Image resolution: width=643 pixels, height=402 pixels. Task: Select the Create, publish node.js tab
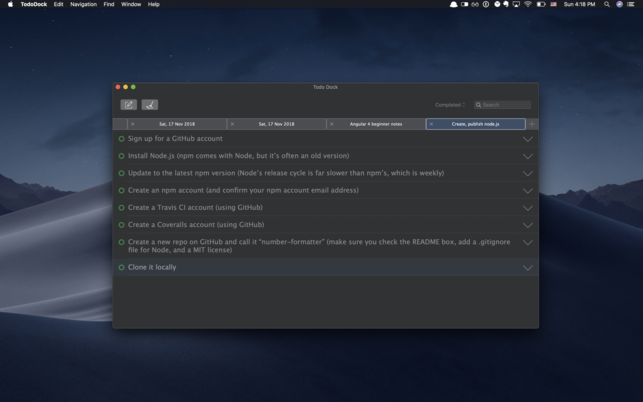pyautogui.click(x=476, y=124)
